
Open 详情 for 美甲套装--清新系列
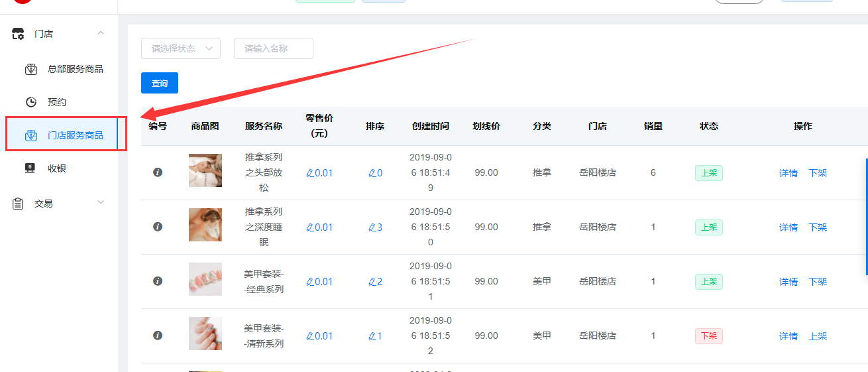click(x=788, y=336)
